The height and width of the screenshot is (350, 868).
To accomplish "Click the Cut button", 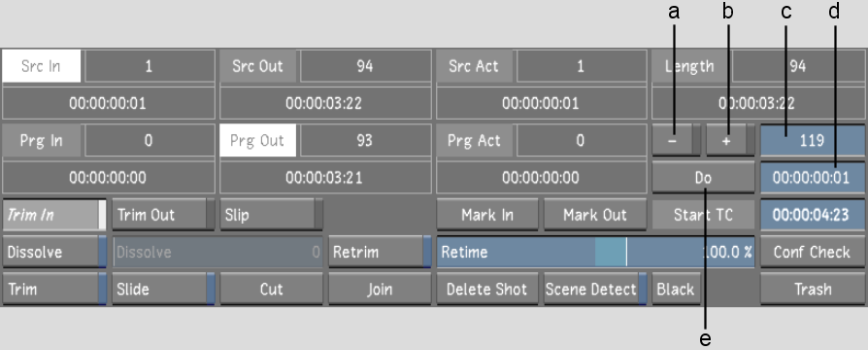I will point(271,290).
